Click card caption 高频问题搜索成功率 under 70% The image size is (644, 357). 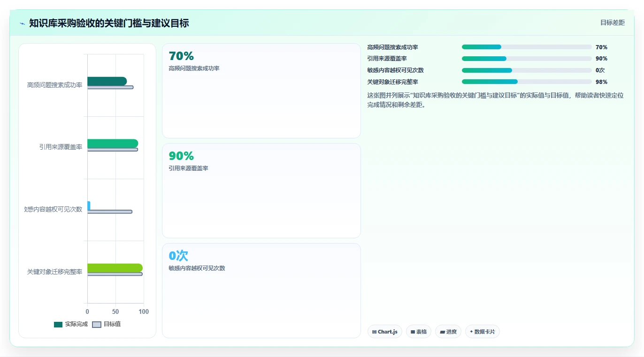[x=194, y=68]
